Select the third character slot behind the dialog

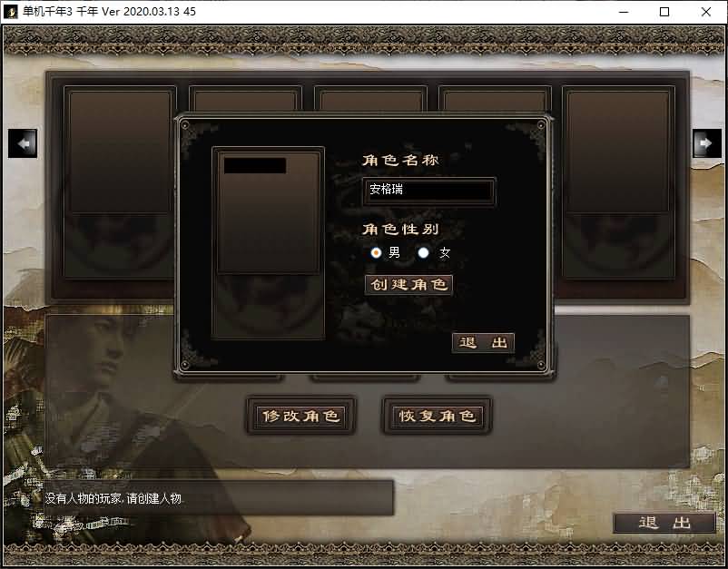pos(370,99)
